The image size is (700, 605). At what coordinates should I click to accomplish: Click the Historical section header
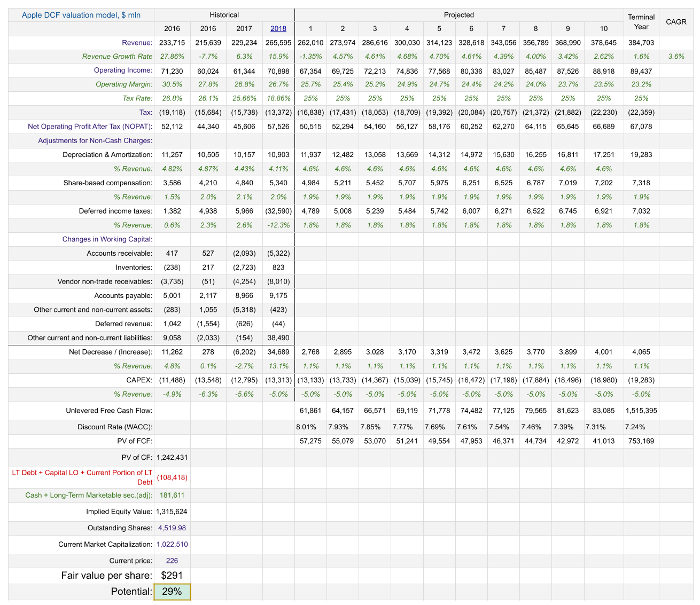tap(224, 15)
